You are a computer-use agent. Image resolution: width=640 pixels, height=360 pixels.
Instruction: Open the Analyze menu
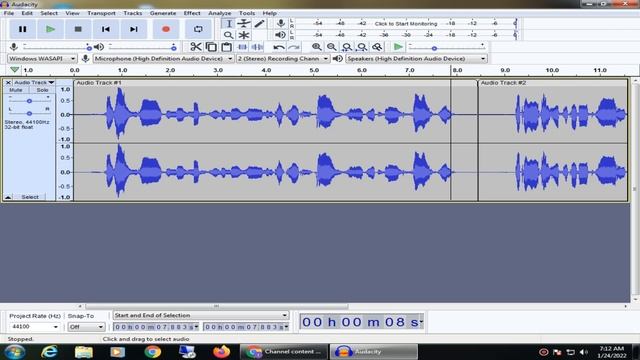coord(220,13)
